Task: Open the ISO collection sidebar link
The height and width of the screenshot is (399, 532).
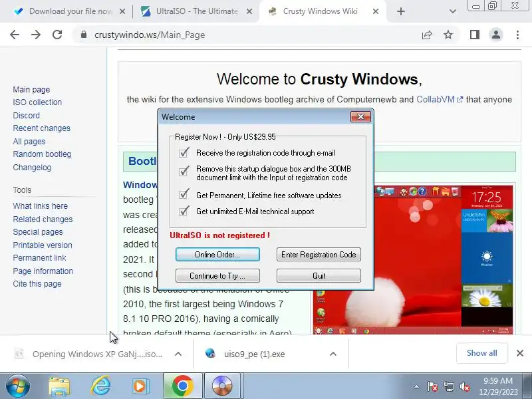Action: 37,102
